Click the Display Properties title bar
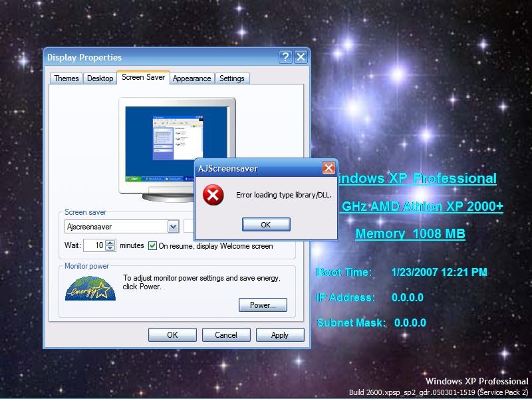532x399 pixels. 162,57
